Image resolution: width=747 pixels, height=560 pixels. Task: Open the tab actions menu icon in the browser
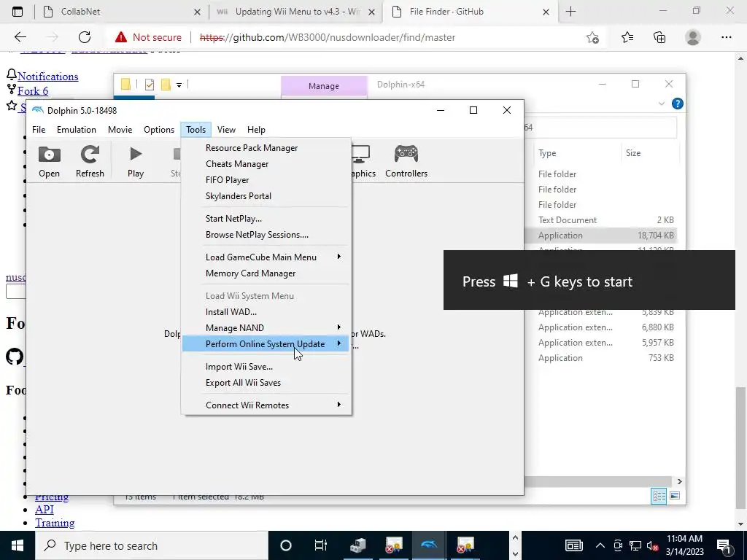coord(18,12)
